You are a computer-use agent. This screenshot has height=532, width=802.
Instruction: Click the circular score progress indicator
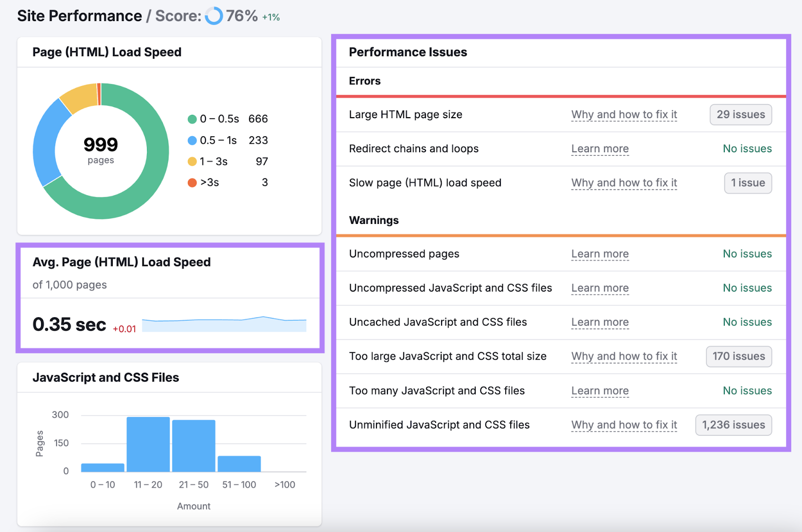pos(213,16)
